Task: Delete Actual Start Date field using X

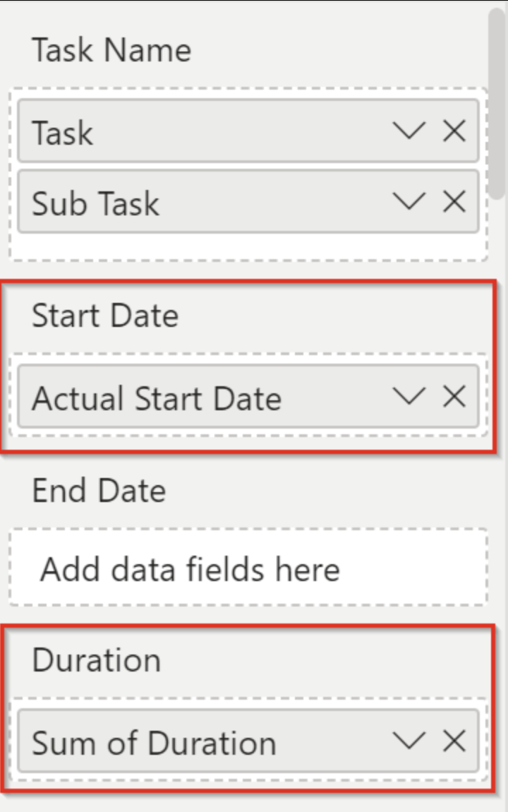Action: (454, 397)
